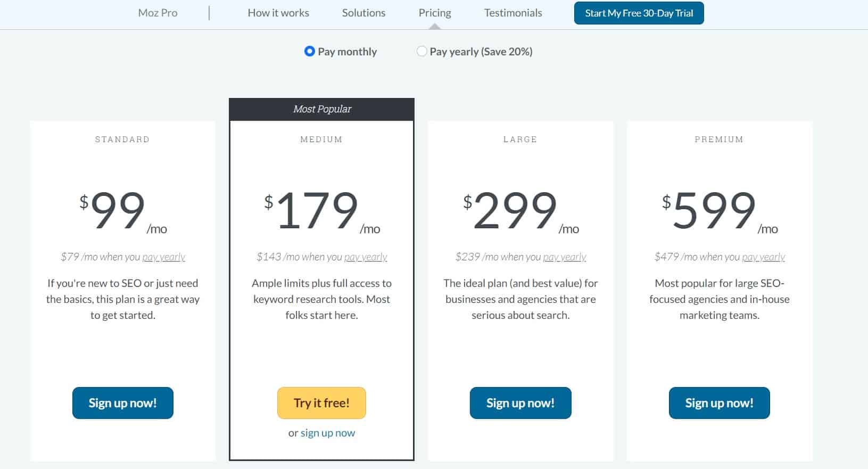The image size is (868, 469).
Task: Click 'pay yearly' link in Standard plan
Action: pos(164,257)
